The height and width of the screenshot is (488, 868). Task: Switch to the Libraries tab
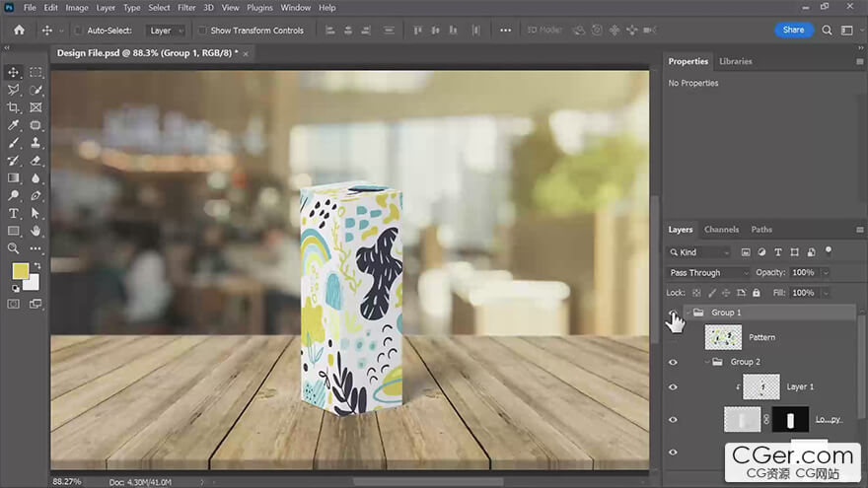click(x=735, y=61)
